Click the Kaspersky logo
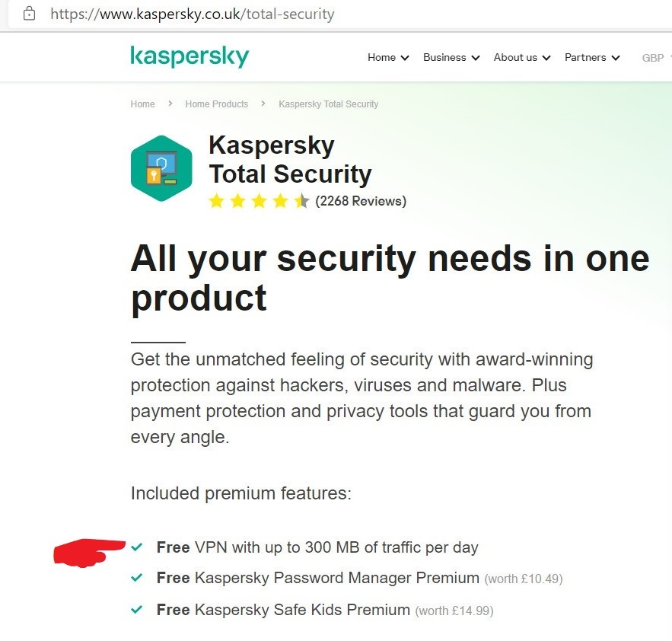The height and width of the screenshot is (641, 672). [x=189, y=57]
